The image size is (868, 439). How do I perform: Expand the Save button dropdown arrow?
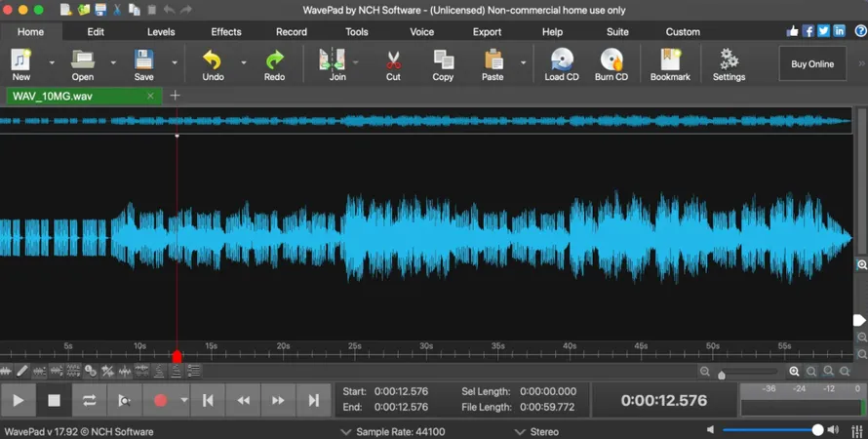[175, 62]
